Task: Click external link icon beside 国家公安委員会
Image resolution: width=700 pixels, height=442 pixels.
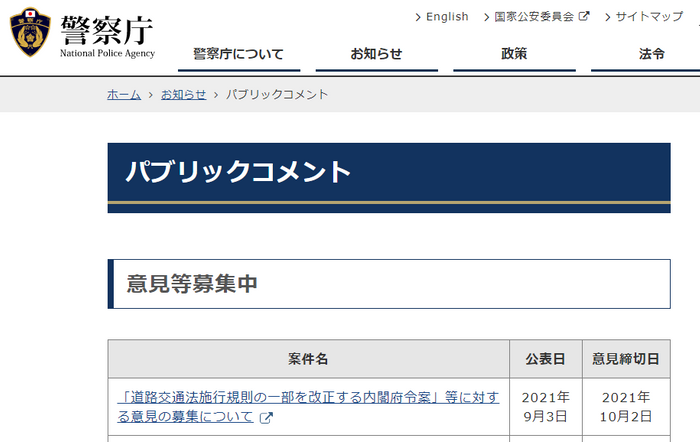Action: [x=584, y=17]
